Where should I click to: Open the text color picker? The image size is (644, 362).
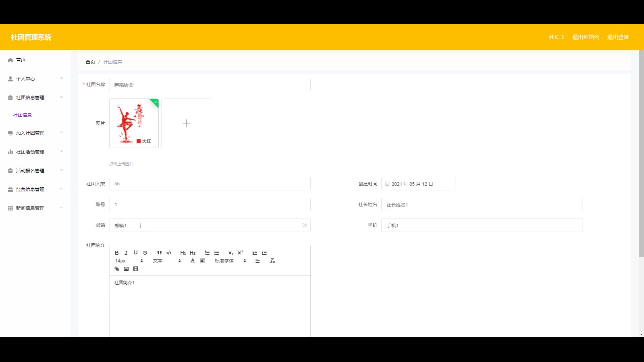point(193,261)
